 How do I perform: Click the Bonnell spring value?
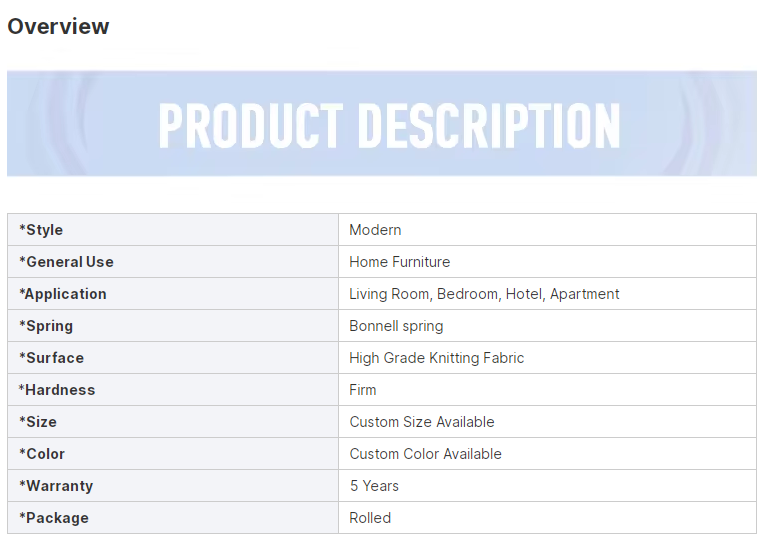(x=396, y=326)
